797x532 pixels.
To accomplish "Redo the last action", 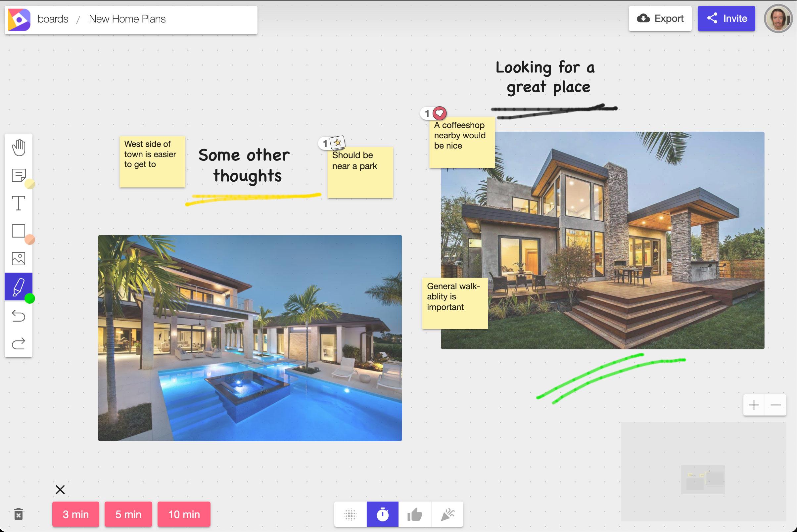I will (x=19, y=343).
